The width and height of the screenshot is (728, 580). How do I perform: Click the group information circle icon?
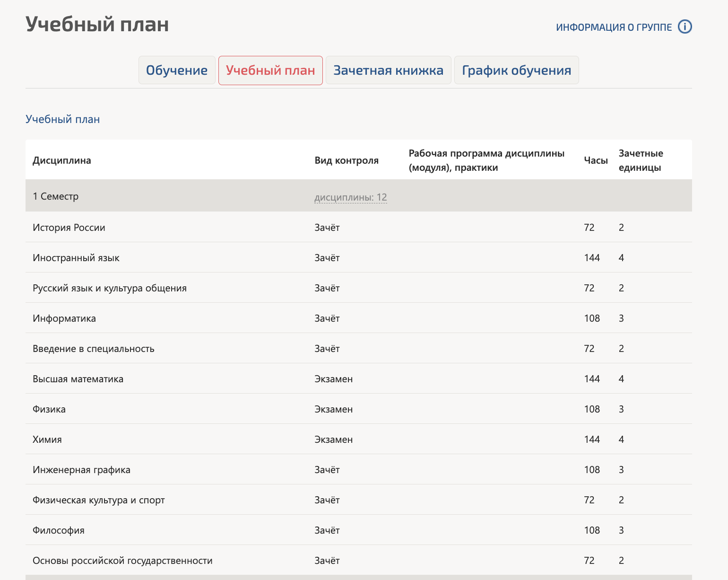pyautogui.click(x=685, y=27)
